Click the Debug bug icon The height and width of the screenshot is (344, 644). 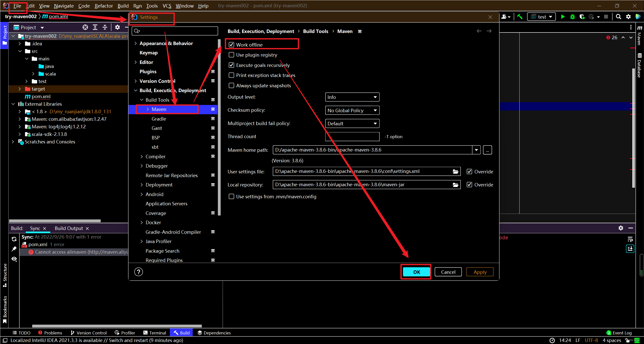[573, 17]
